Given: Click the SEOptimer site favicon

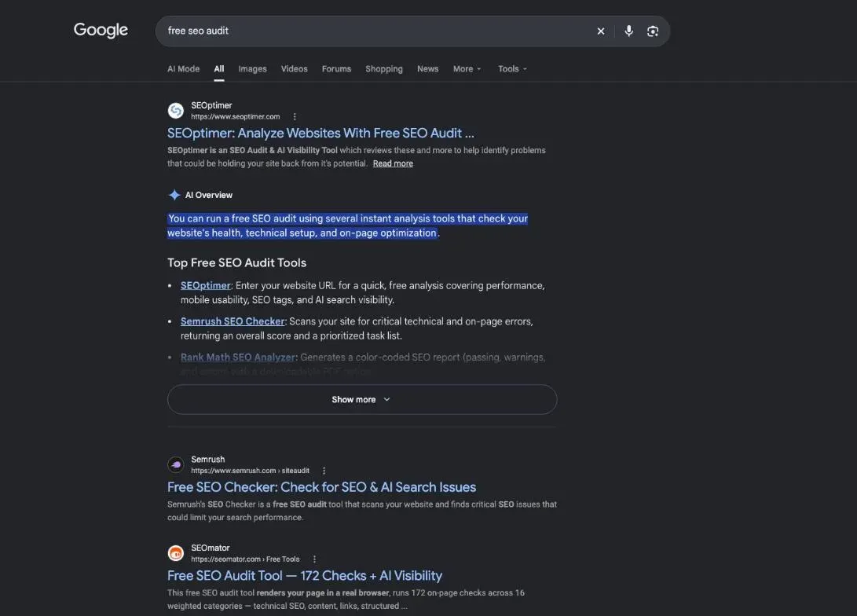Looking at the screenshot, I should pos(175,111).
